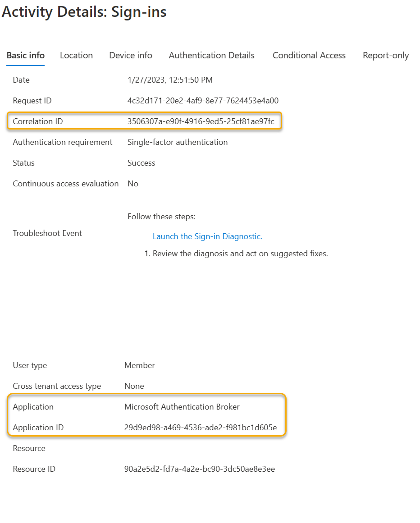Return to the Basic info tab

(26, 55)
